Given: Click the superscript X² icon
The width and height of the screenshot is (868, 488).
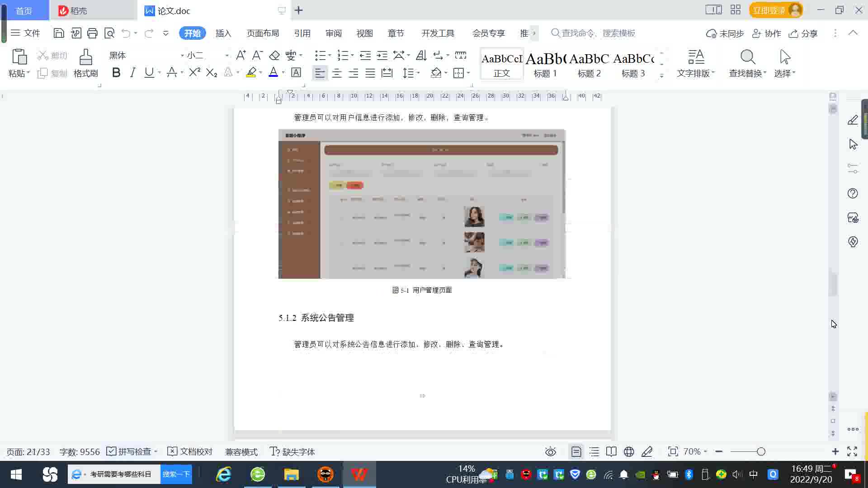Looking at the screenshot, I should 194,73.
